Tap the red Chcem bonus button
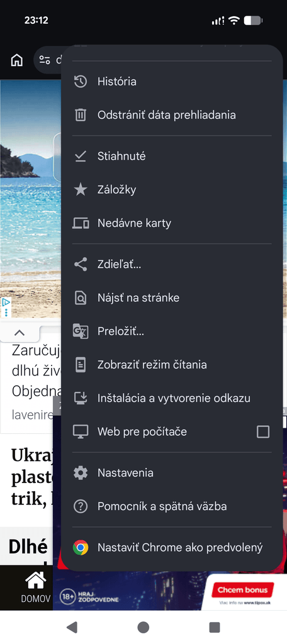Image resolution: width=287 pixels, height=644 pixels. (242, 590)
